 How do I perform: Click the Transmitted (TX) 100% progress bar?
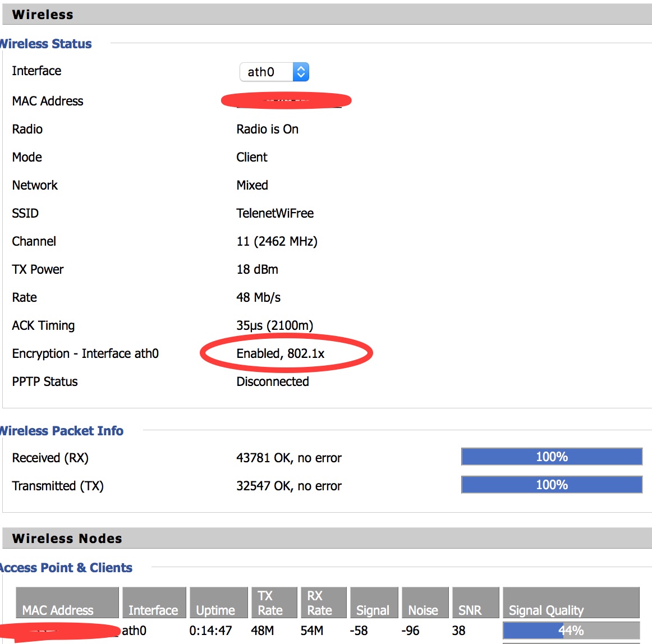pos(551,485)
